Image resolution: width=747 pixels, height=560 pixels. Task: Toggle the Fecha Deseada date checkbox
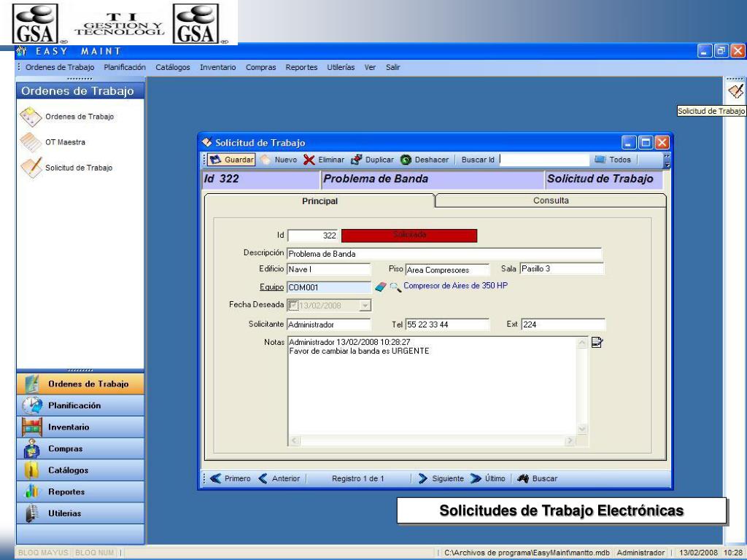293,306
